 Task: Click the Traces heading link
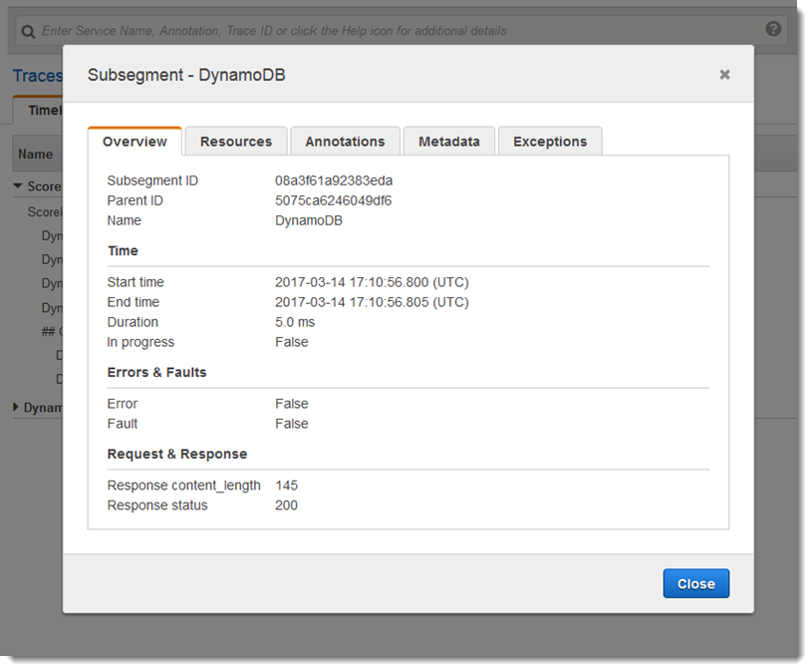(37, 76)
